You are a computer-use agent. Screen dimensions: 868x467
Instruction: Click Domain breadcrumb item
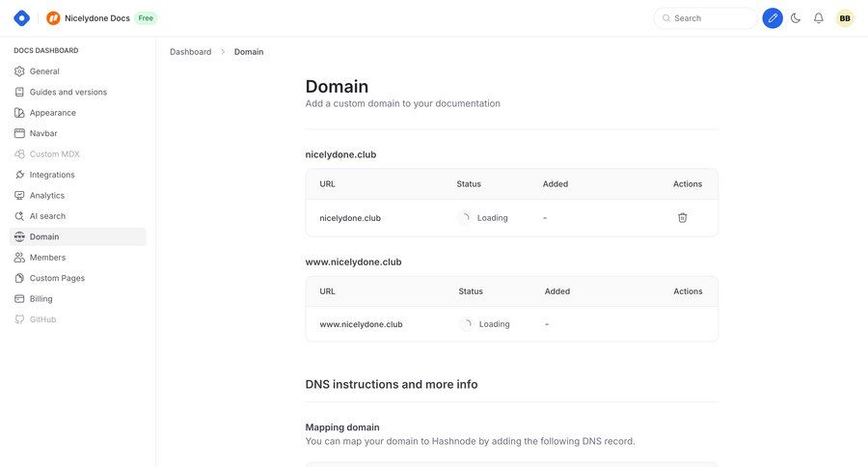click(x=249, y=51)
